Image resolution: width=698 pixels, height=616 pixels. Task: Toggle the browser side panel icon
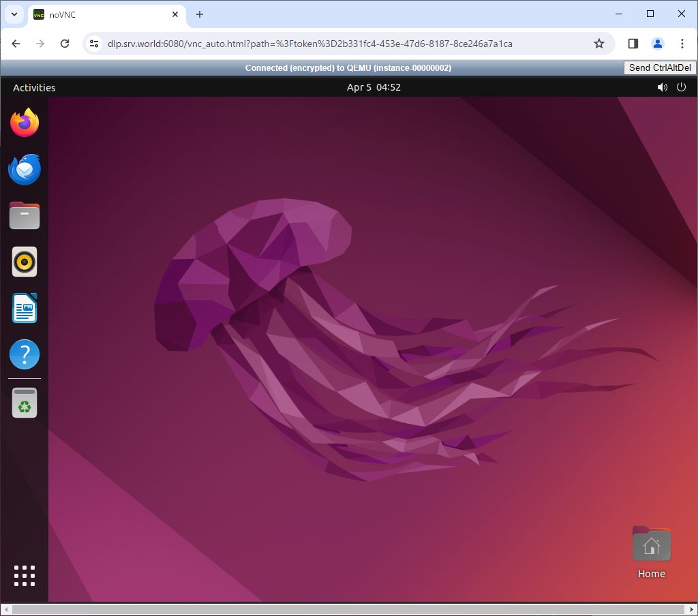[633, 44]
